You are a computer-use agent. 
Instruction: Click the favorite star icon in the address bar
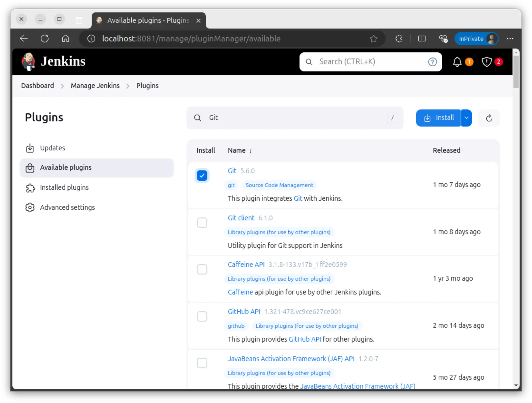373,39
